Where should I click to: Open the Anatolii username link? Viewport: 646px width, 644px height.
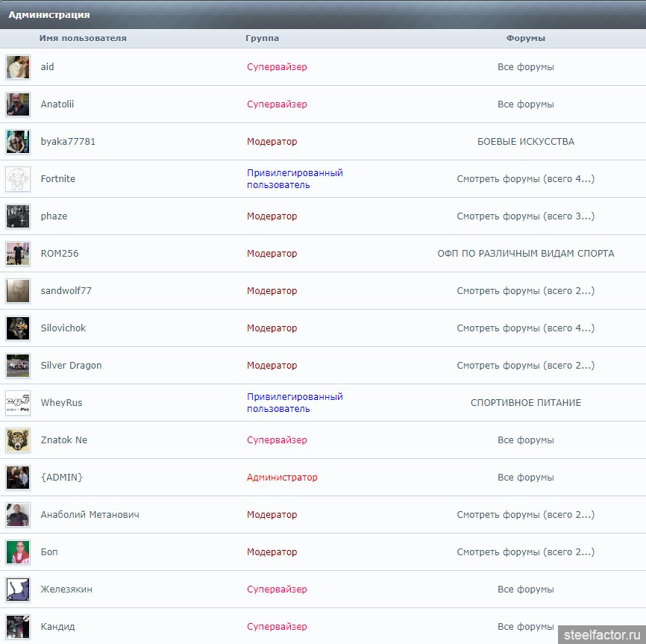(57, 104)
